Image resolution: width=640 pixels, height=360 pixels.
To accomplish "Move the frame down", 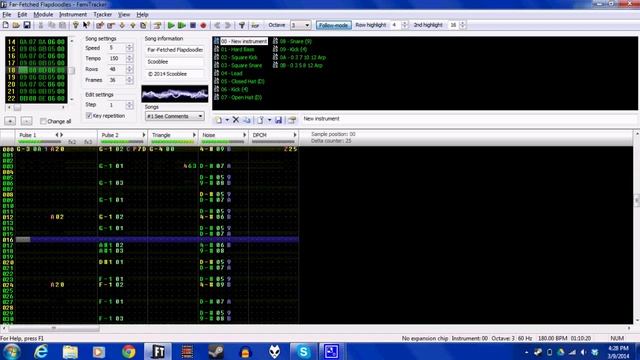I will pos(122,25).
